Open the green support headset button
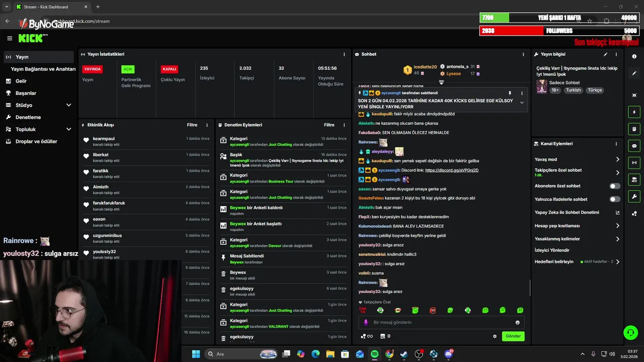The height and width of the screenshot is (362, 644). (630, 332)
